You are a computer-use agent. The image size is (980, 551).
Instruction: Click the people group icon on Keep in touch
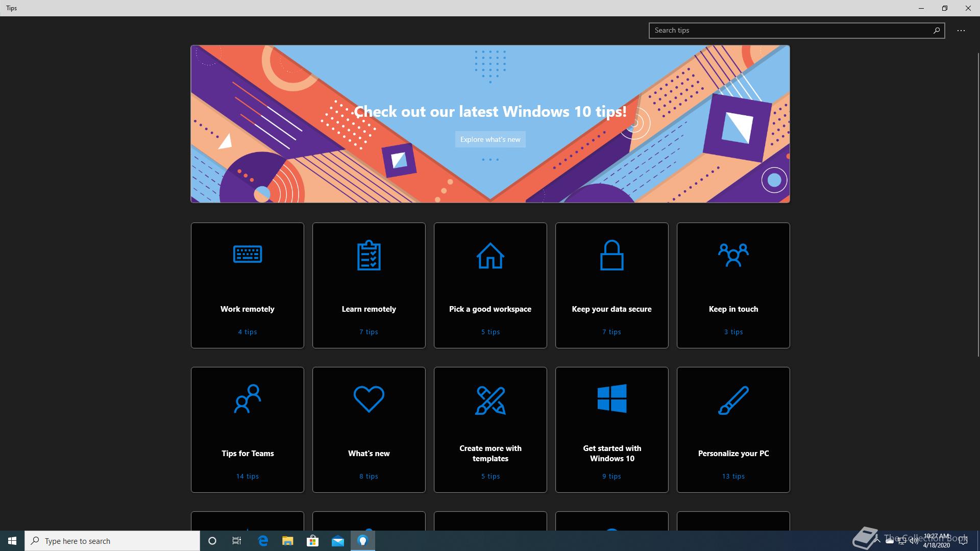click(733, 255)
